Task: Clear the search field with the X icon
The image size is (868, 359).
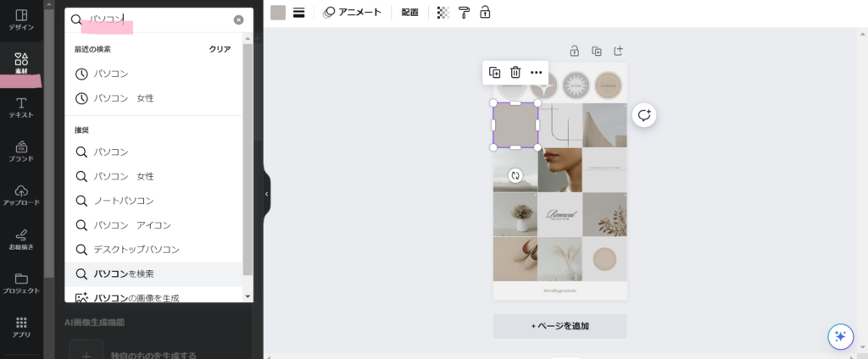Action: point(238,20)
